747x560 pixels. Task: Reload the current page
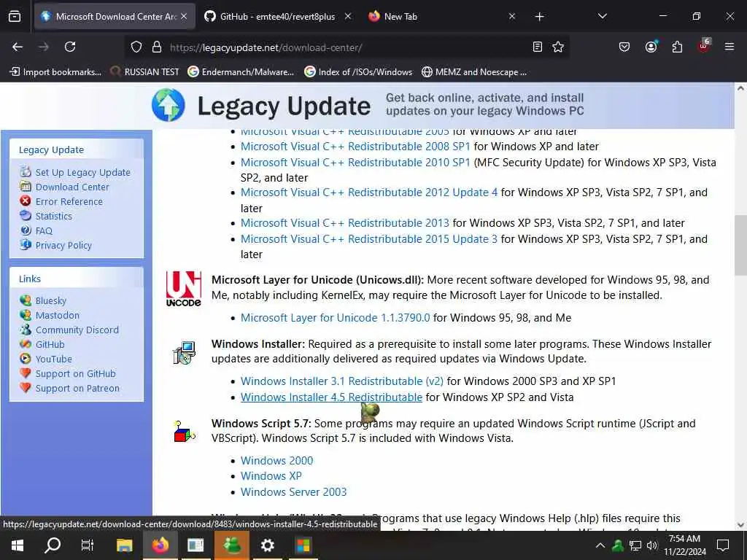click(70, 47)
